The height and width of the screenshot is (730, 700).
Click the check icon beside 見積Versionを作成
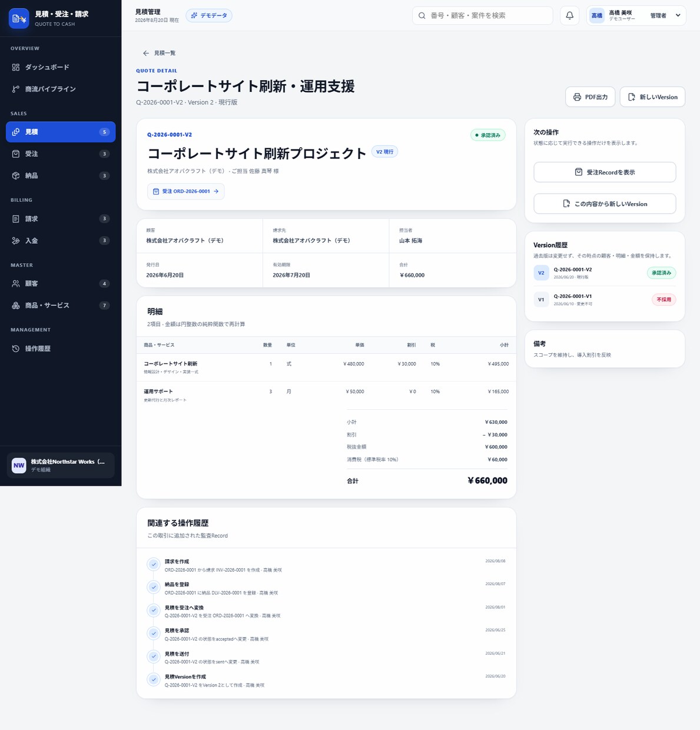[154, 679]
